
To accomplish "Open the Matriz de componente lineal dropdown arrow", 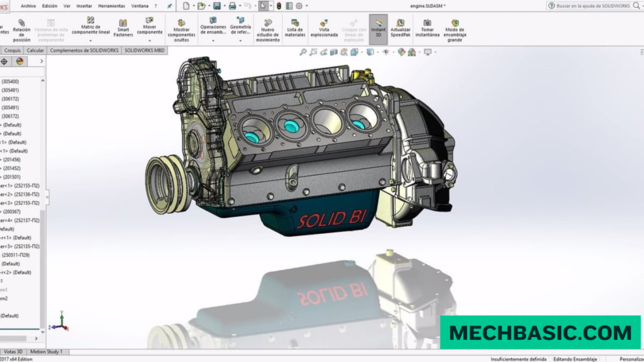I will pyautogui.click(x=91, y=41).
